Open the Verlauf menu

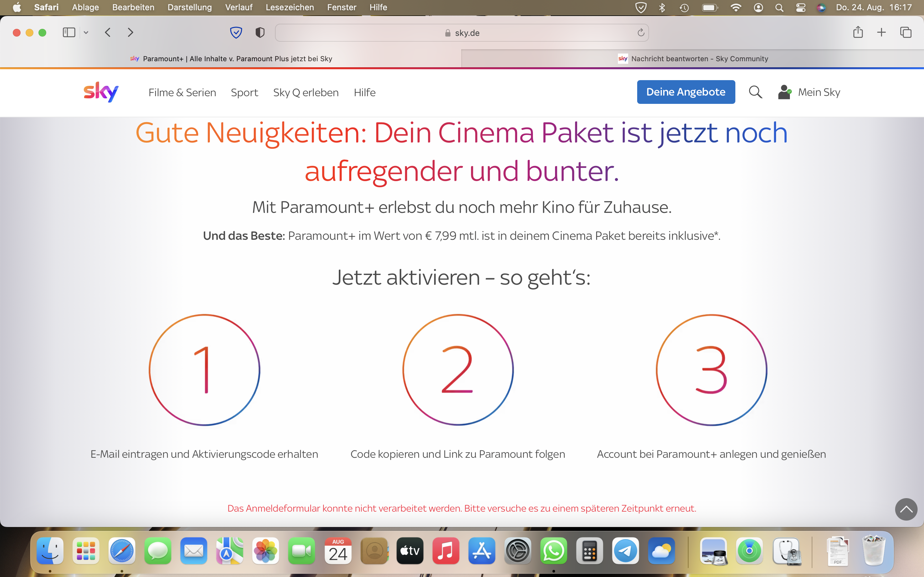[238, 7]
